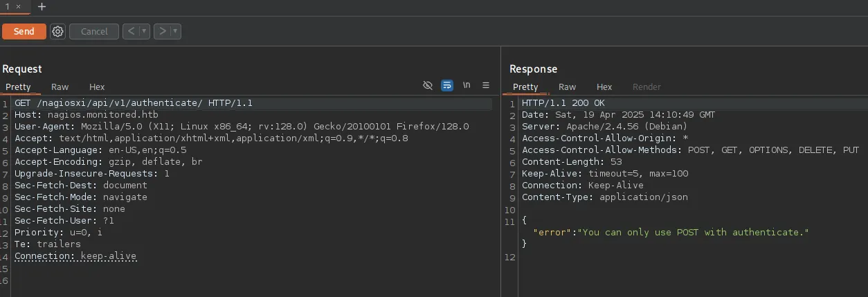868x297 pixels.
Task: Open the response Hex tab
Action: click(x=604, y=87)
